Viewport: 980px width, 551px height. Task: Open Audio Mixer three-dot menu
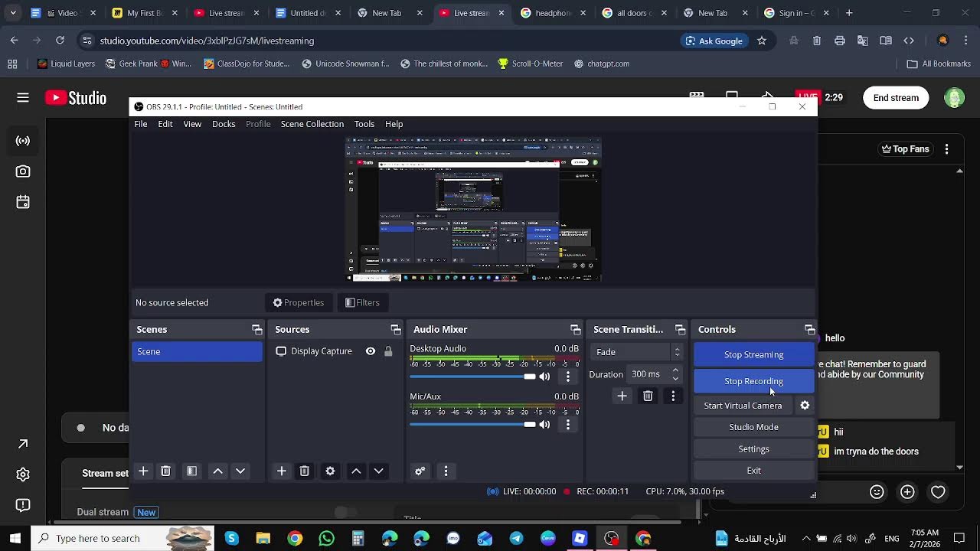click(x=446, y=471)
